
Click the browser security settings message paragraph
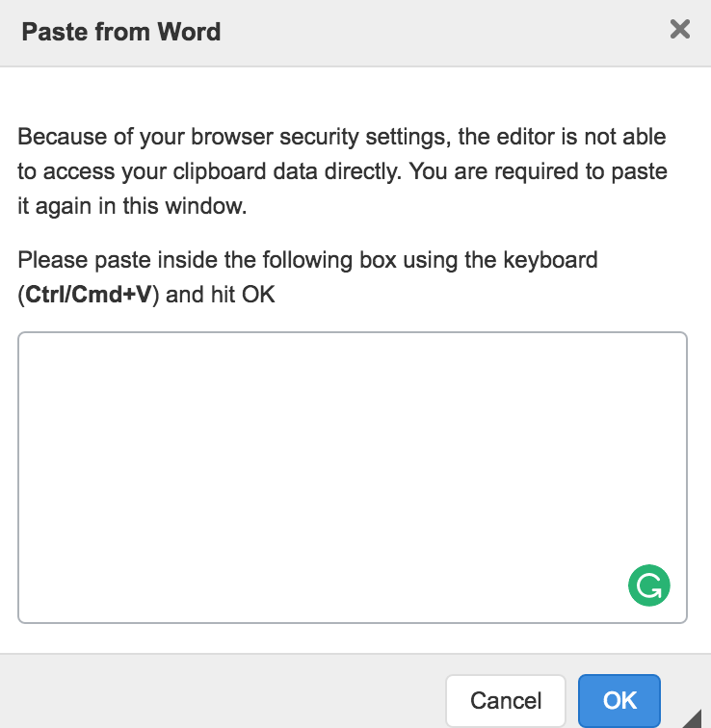click(342, 171)
